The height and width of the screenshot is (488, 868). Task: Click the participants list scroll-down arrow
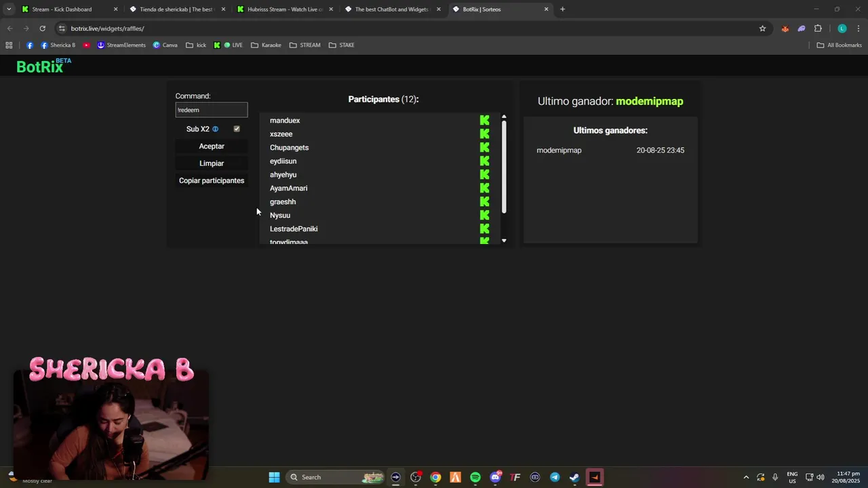[x=504, y=241]
